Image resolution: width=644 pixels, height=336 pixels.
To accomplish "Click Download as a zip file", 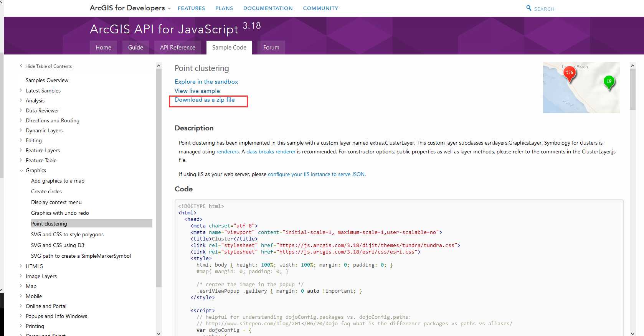I will pos(205,100).
